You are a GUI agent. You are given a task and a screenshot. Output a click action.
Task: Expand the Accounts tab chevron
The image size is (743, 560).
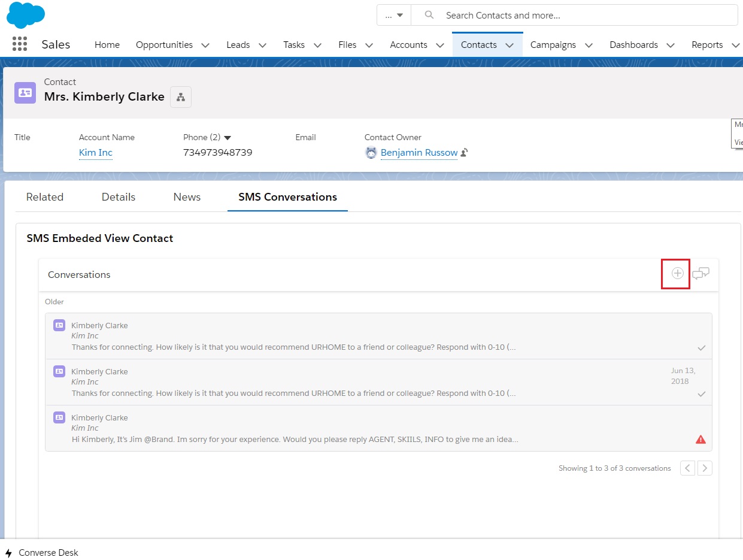pyautogui.click(x=440, y=45)
